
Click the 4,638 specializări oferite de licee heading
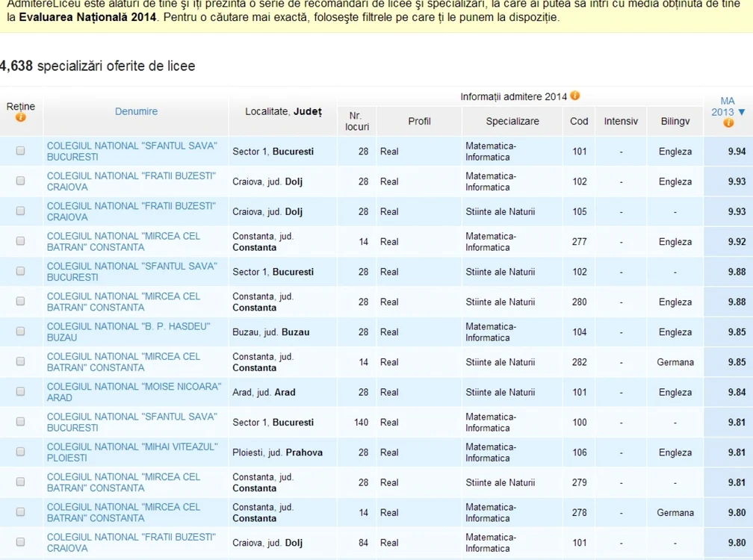pyautogui.click(x=97, y=66)
